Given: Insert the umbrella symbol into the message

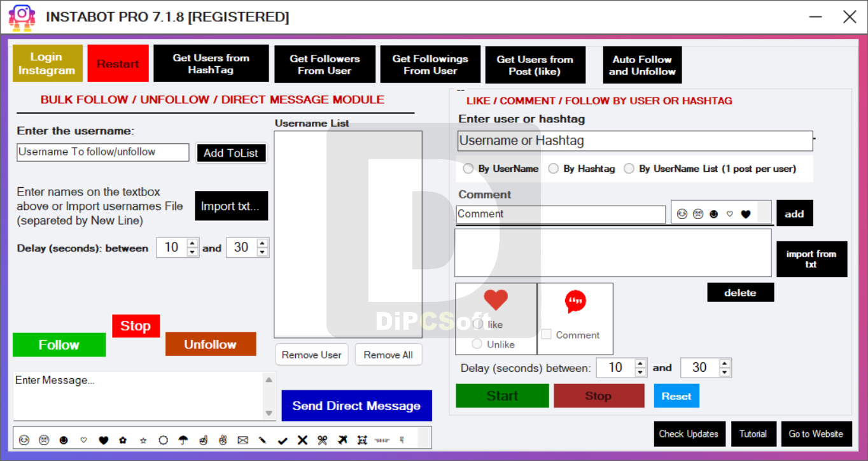Looking at the screenshot, I should click(x=183, y=440).
